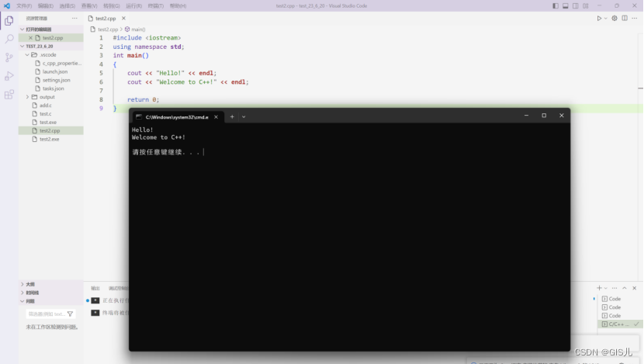The image size is (644, 364).
Task: Split the editor to the right
Action: 625,18
